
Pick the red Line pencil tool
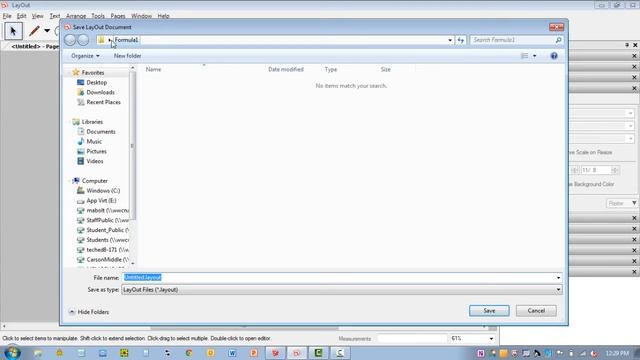[34, 31]
